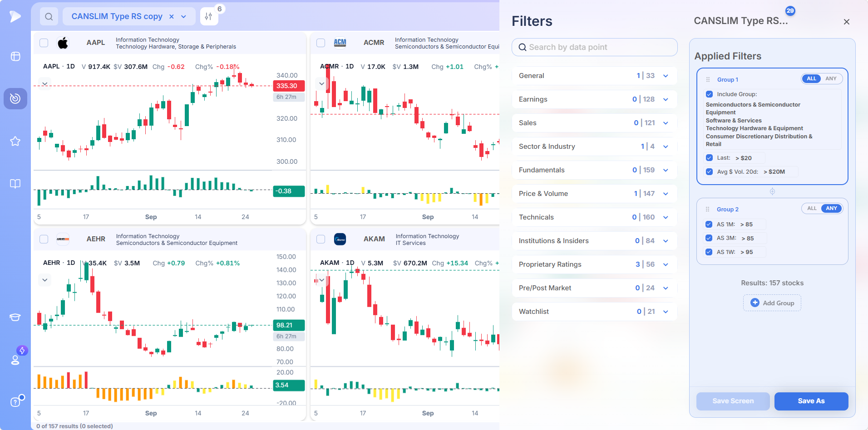Open the help question icon in the sidebar
Screen dimensions: 868x430
pos(15,402)
